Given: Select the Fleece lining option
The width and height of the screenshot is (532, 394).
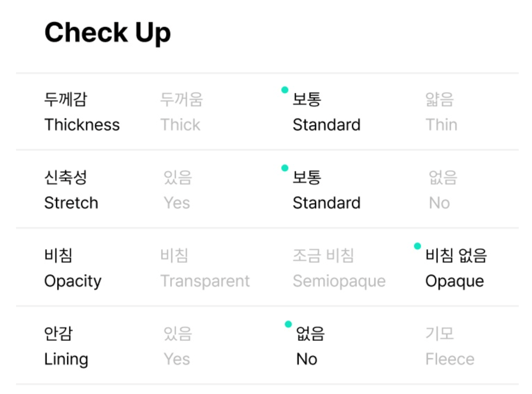Looking at the screenshot, I should point(450,347).
